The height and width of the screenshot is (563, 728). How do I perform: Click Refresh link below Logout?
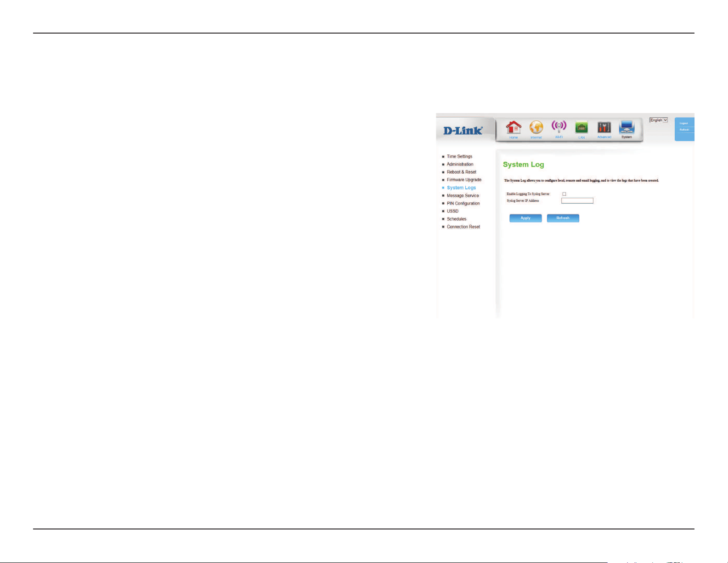click(x=684, y=130)
